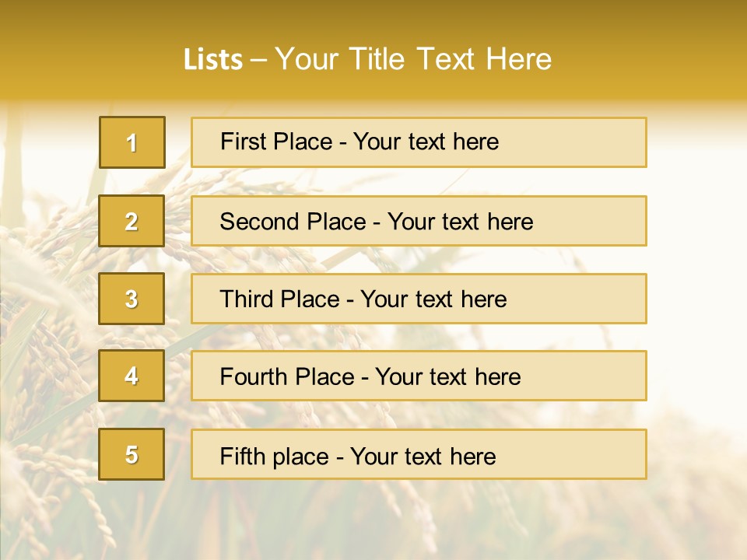Viewport: 747px width, 560px height.
Task: Click the wheat background right of the list
Action: click(x=696, y=311)
